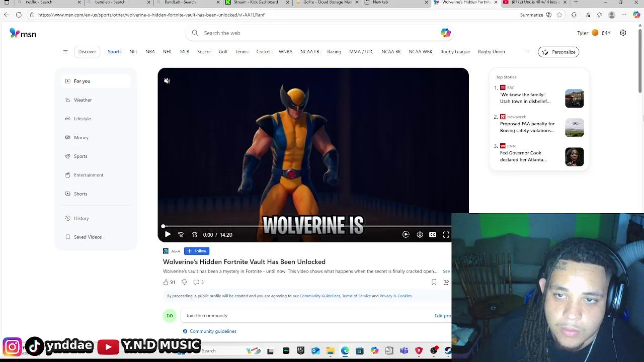
Task: Click the Edit profile link
Action: point(443,316)
